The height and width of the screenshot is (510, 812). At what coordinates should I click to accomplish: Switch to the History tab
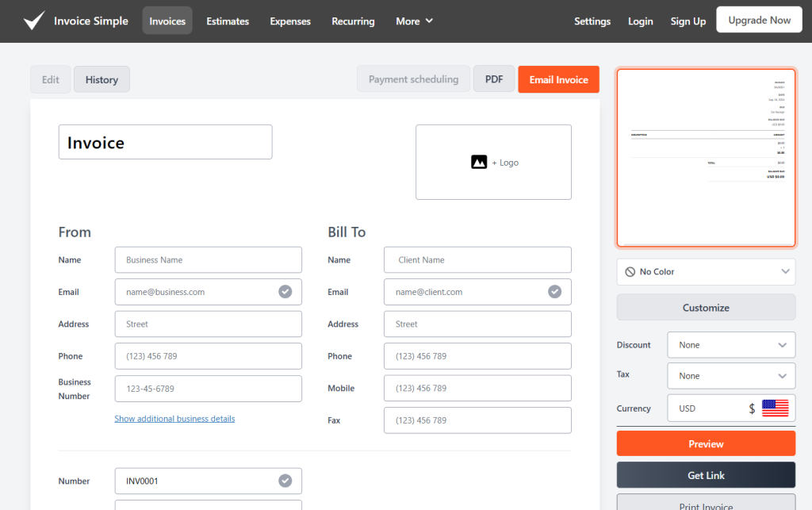(x=101, y=79)
